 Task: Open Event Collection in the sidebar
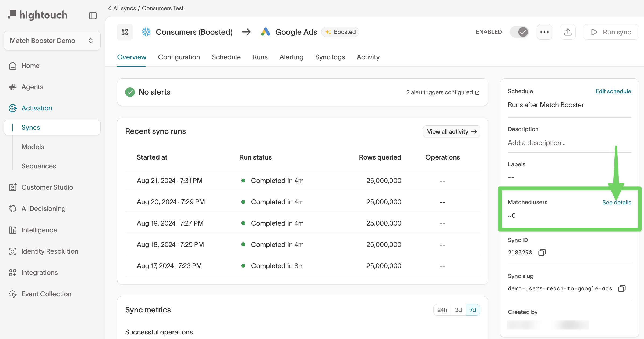[46, 294]
